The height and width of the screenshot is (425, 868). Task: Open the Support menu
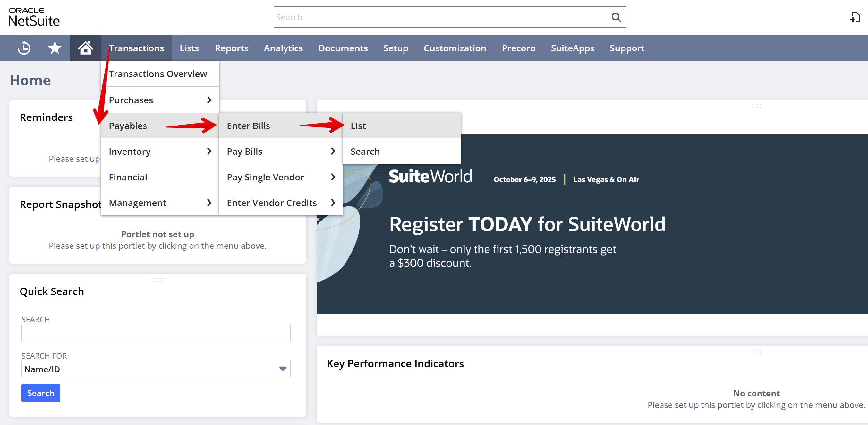[x=627, y=48]
